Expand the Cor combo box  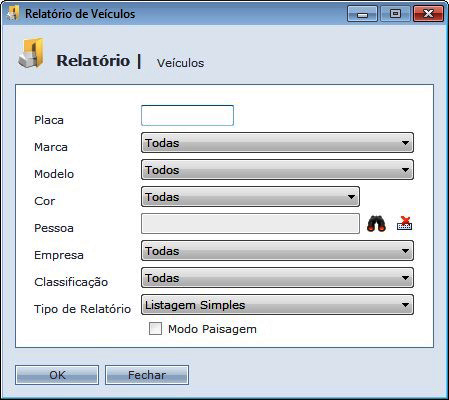250,197
